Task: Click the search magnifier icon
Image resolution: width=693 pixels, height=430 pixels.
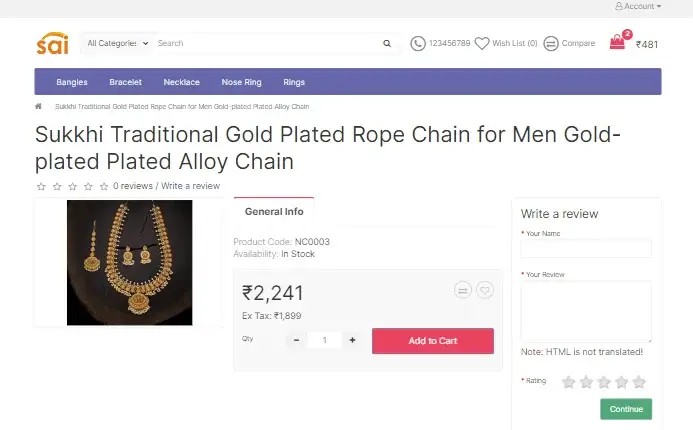Action: click(x=387, y=44)
